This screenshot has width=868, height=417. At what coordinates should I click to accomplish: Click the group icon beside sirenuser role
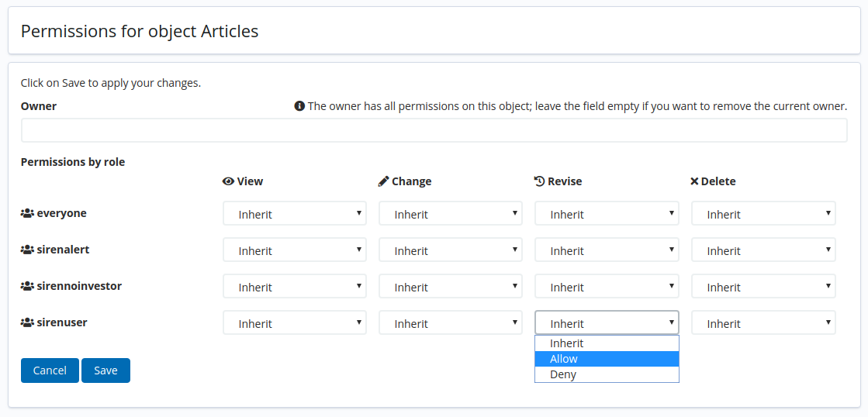(27, 322)
